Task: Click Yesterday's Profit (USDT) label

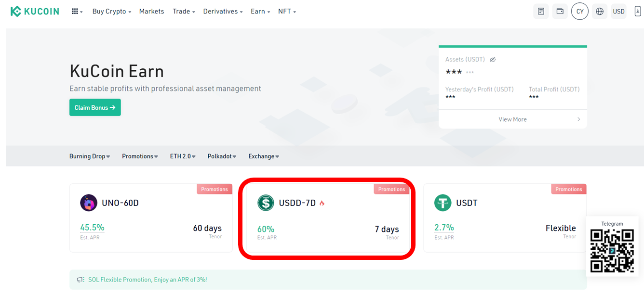Action: (480, 90)
